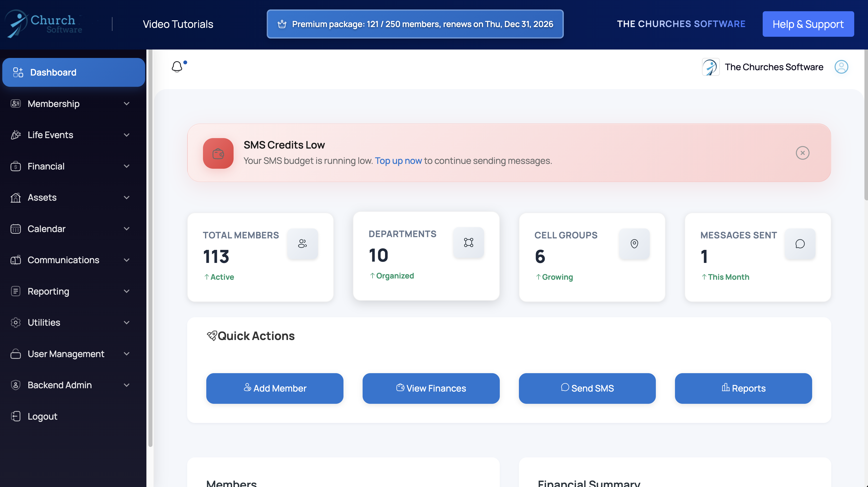Screen dimensions: 868x487
Task: Expand the Calendar chevron
Action: [127, 229]
